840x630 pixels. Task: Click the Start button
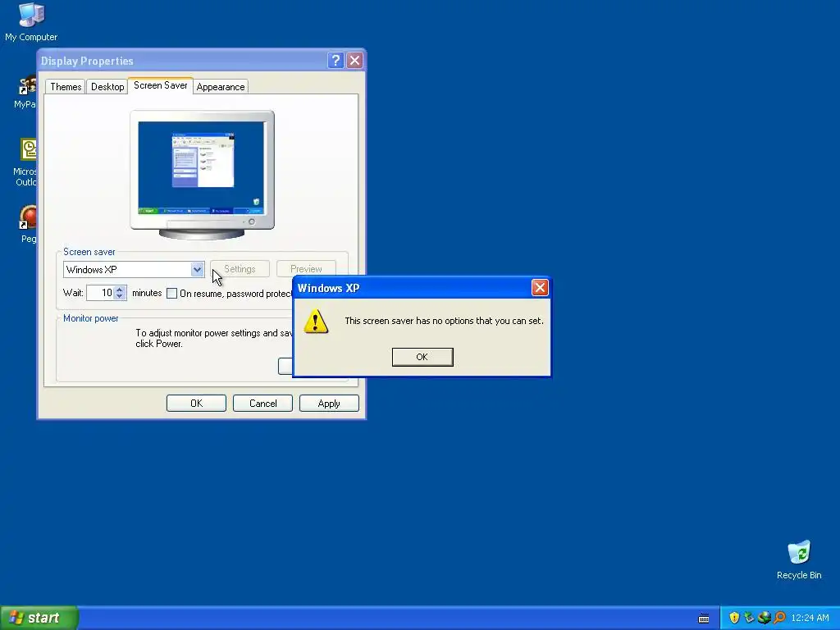tap(39, 618)
